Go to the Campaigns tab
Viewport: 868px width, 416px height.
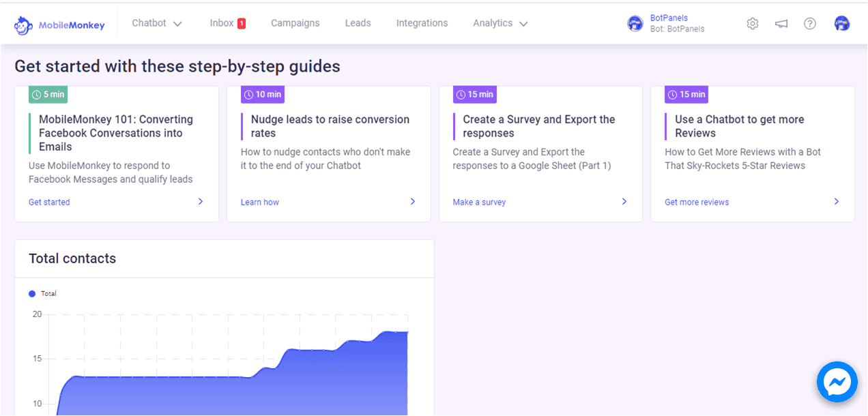(x=295, y=23)
